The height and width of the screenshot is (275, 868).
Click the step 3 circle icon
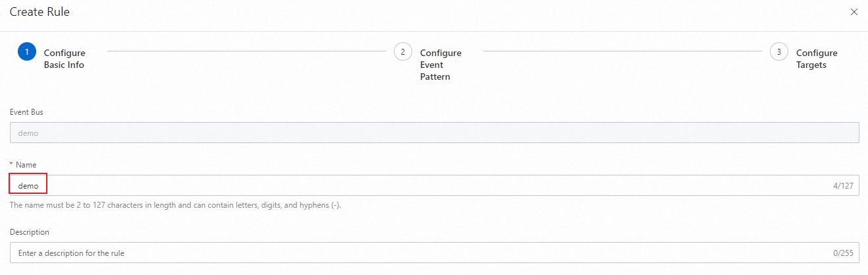(779, 51)
